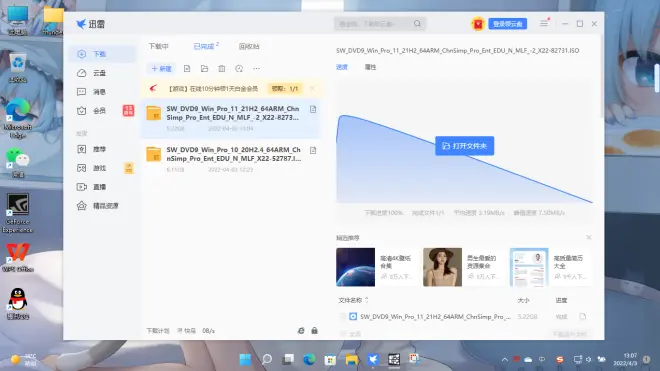Viewport: 660px width, 371px height.
Task: Switch to the 属性 properties tab in details
Action: coord(370,67)
